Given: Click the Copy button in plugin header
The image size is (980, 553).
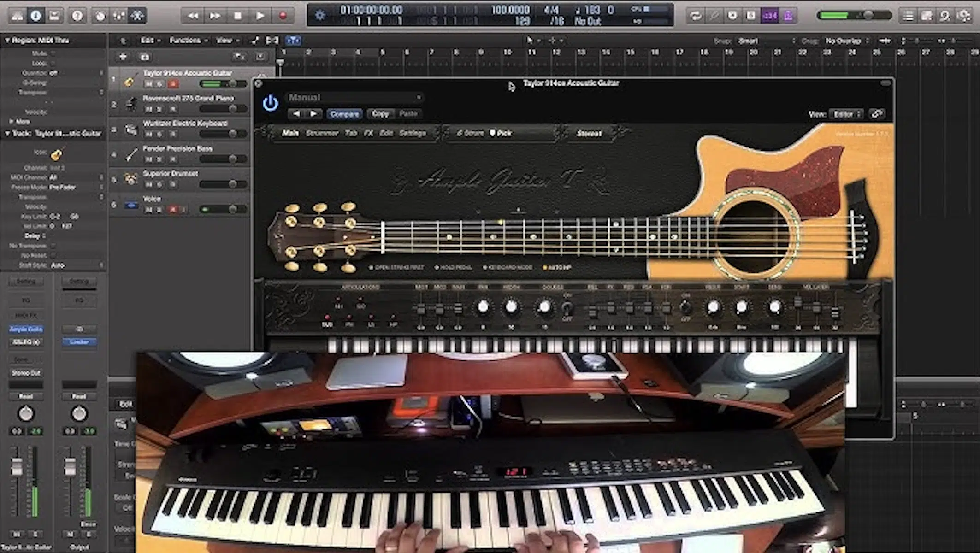Looking at the screenshot, I should (380, 113).
